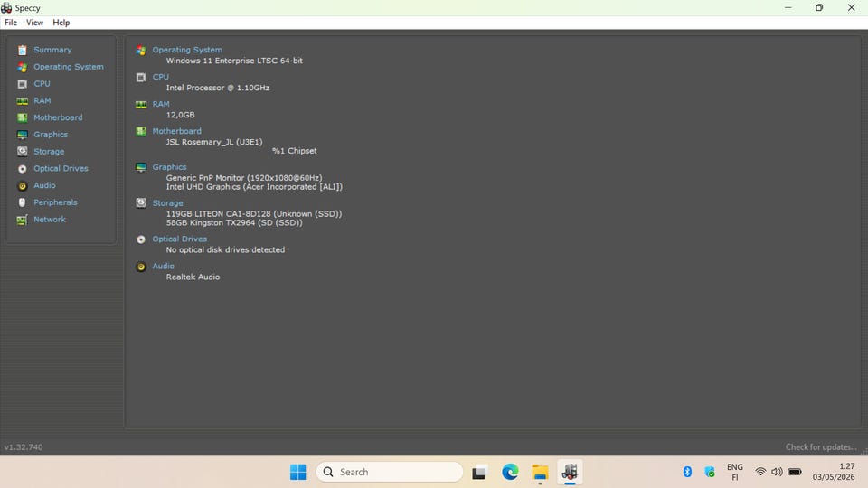Click the monitor icon beside Graphics heading
Image resolution: width=868 pixels, height=488 pixels.
(141, 168)
